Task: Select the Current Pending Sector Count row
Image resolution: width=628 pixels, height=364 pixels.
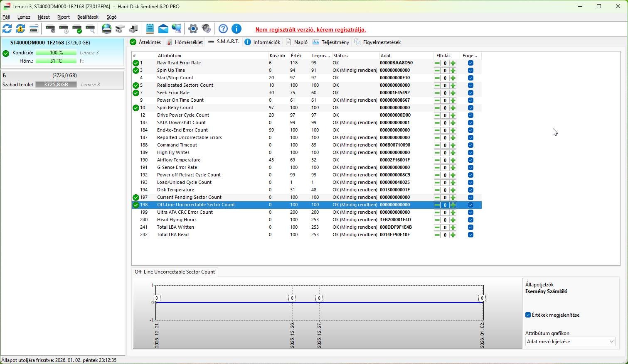Action: point(307,198)
